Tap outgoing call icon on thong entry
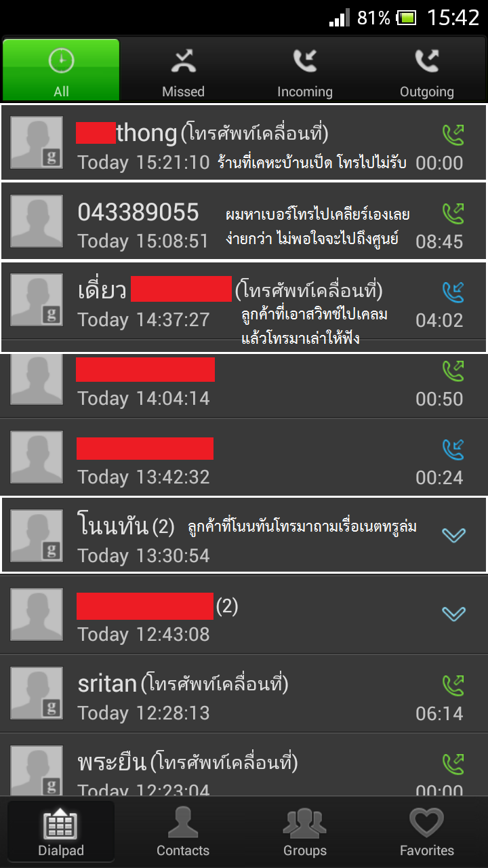This screenshot has height=868, width=488. [453, 134]
